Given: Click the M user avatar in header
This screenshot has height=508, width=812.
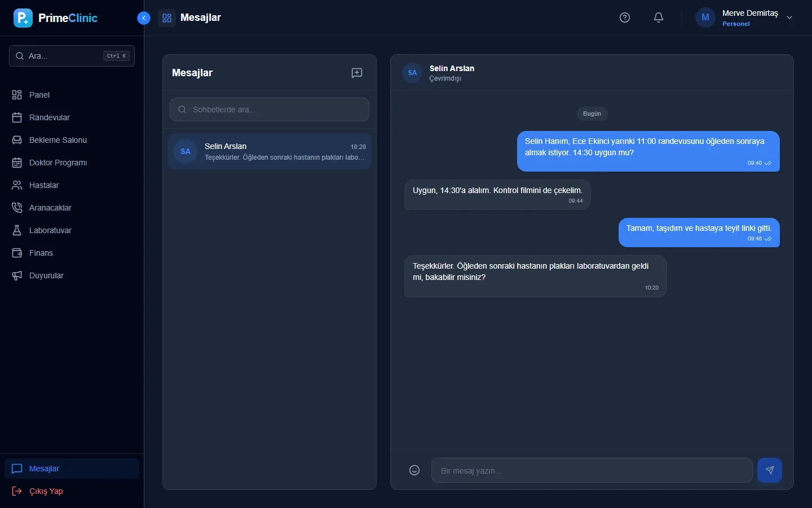Looking at the screenshot, I should (705, 17).
